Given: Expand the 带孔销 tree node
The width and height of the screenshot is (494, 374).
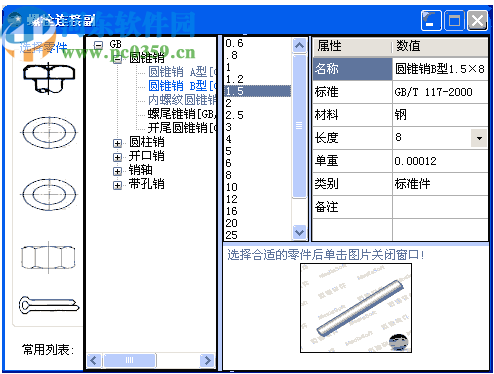Looking at the screenshot, I should pos(117,185).
